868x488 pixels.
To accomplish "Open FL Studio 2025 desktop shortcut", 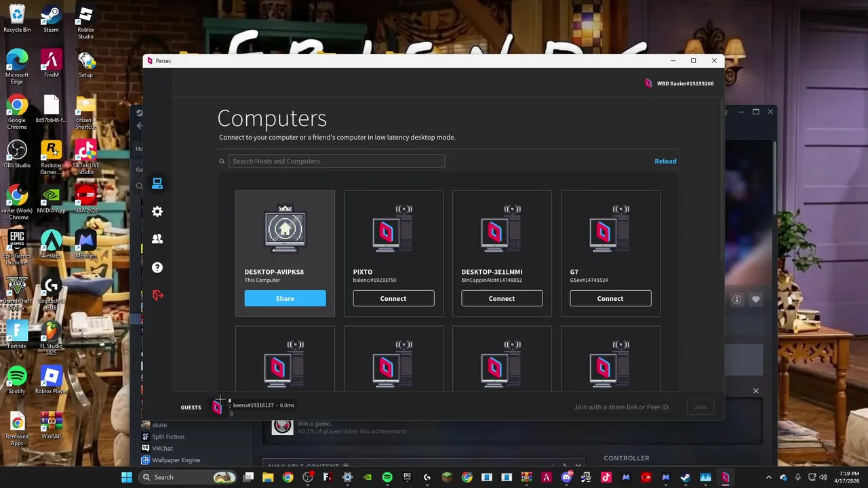I will click(51, 339).
